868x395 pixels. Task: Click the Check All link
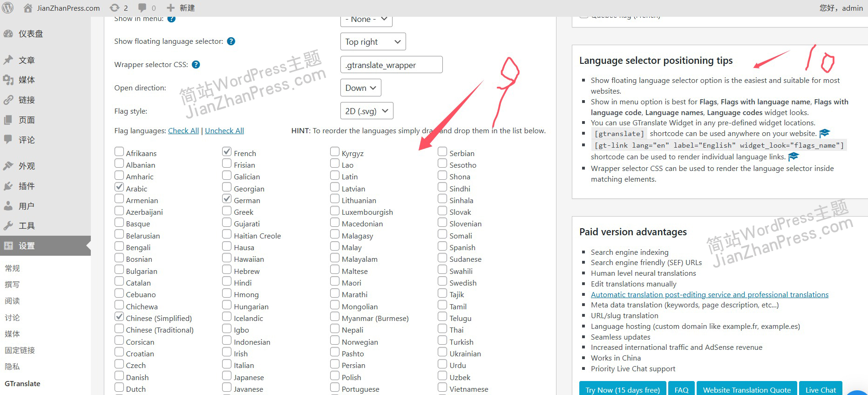183,130
